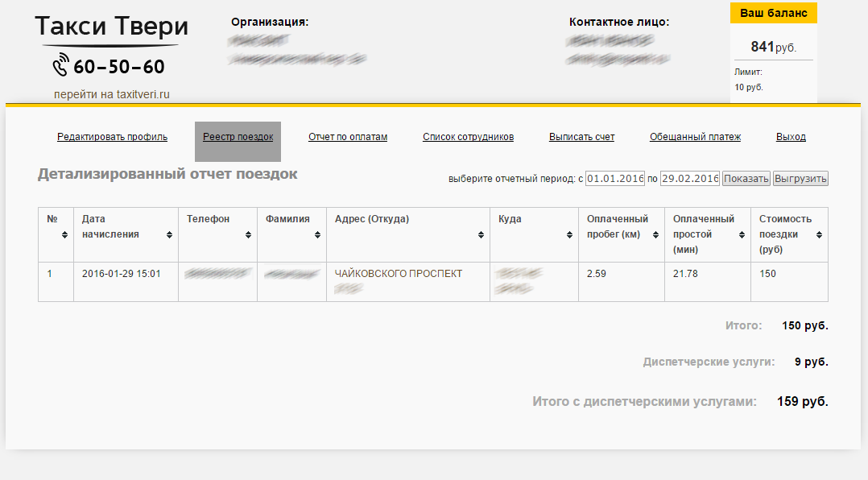Image resolution: width=868 pixels, height=480 pixels.
Task: Click the start date field 01.01.2016
Action: 615,178
